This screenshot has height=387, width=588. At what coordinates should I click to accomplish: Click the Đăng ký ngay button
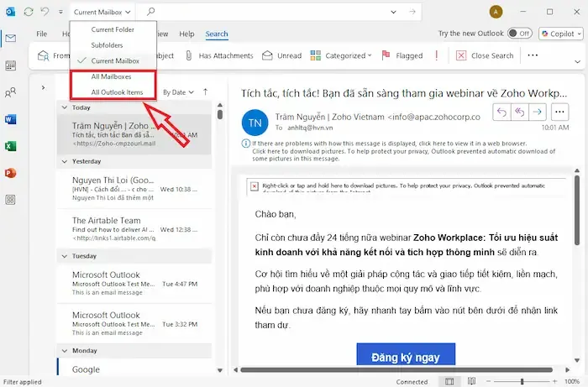click(406, 354)
